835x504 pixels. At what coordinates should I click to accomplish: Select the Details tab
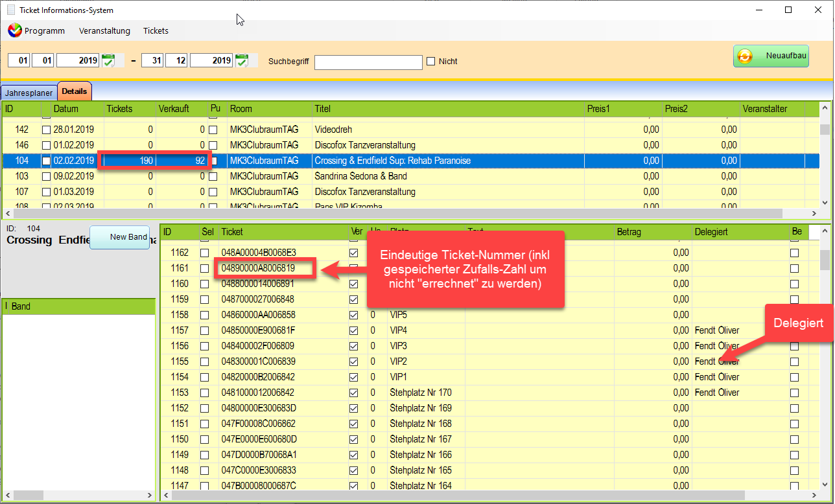pyautogui.click(x=75, y=91)
